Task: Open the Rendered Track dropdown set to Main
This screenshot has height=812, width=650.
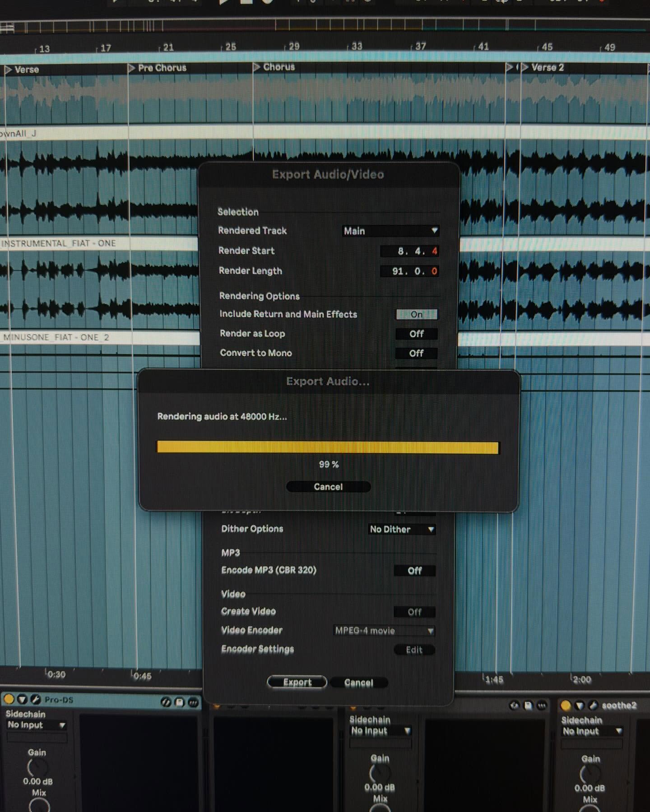Action: [390, 231]
